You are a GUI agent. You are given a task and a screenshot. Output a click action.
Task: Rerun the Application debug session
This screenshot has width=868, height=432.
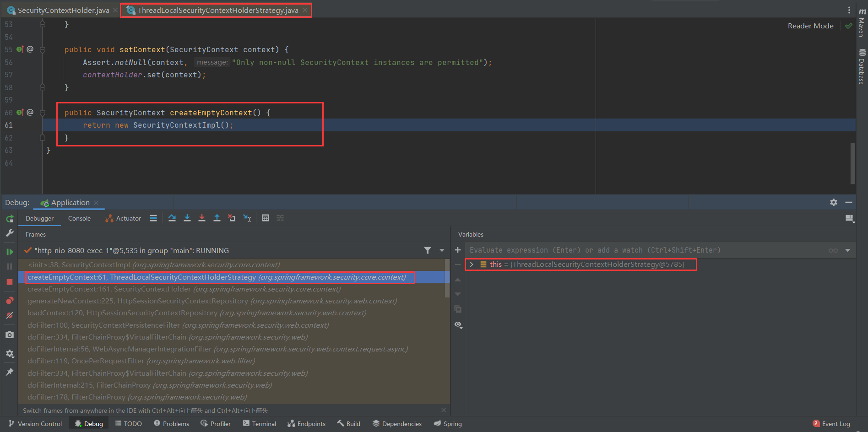(10, 219)
